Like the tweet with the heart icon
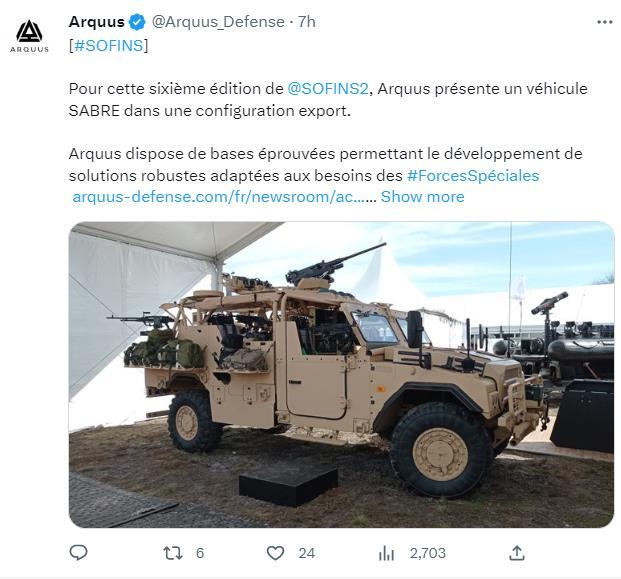The height and width of the screenshot is (579, 621). (x=275, y=553)
